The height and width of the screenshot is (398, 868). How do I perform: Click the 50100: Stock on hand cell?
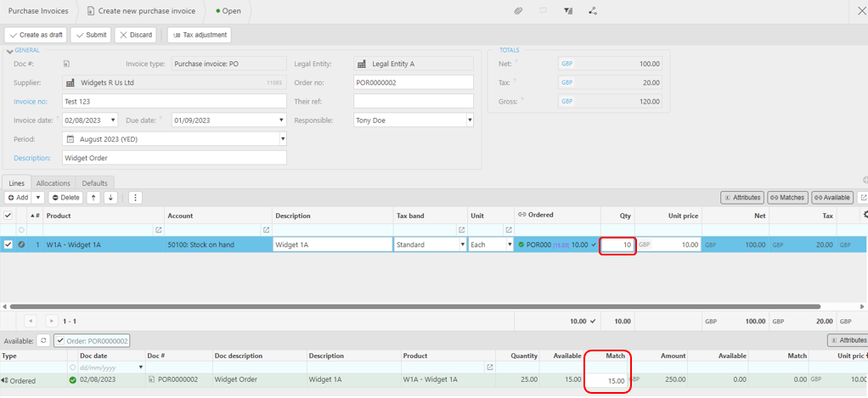(x=218, y=244)
